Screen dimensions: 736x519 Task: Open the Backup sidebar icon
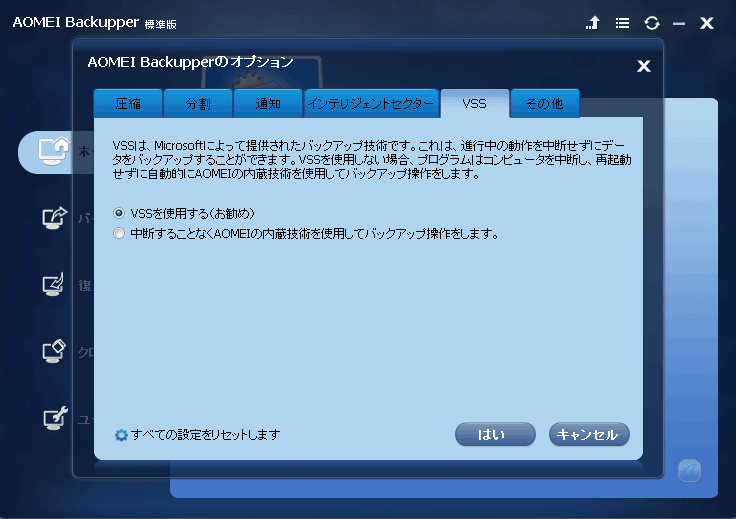[x=54, y=218]
